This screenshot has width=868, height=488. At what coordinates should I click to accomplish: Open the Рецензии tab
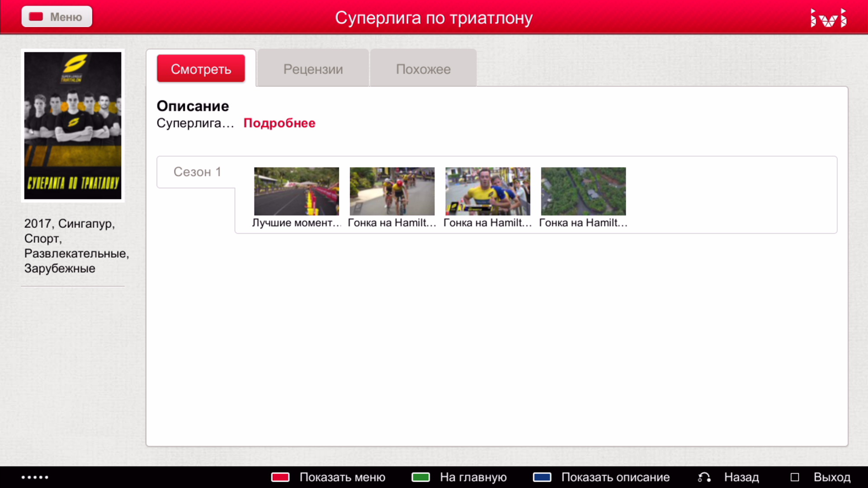pyautogui.click(x=313, y=69)
